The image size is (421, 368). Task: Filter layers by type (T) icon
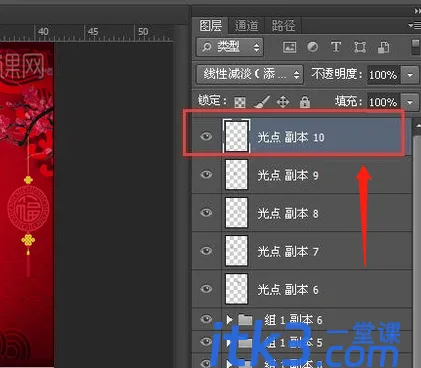tap(336, 47)
